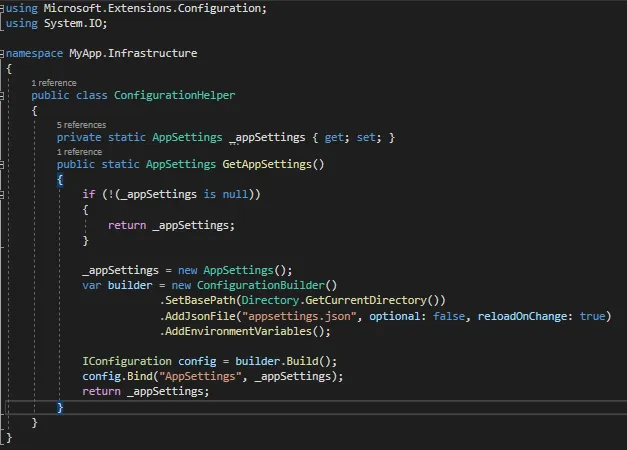Click the true keyword value

click(x=593, y=316)
